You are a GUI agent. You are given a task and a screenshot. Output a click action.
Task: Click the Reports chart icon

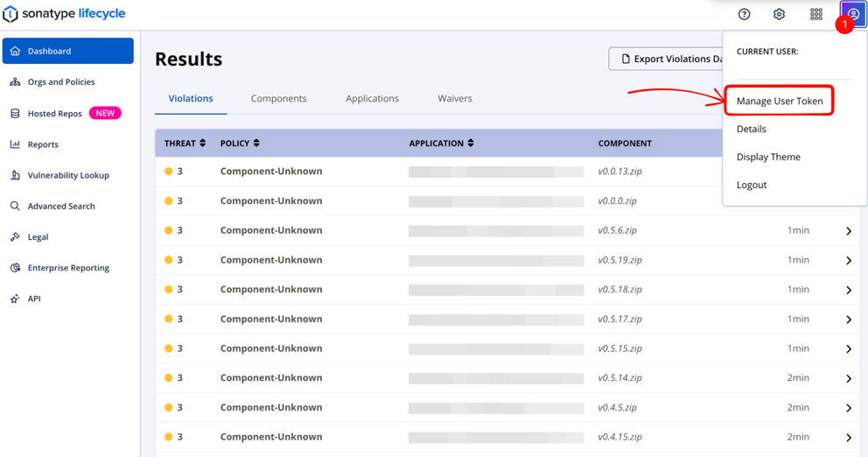coord(16,144)
